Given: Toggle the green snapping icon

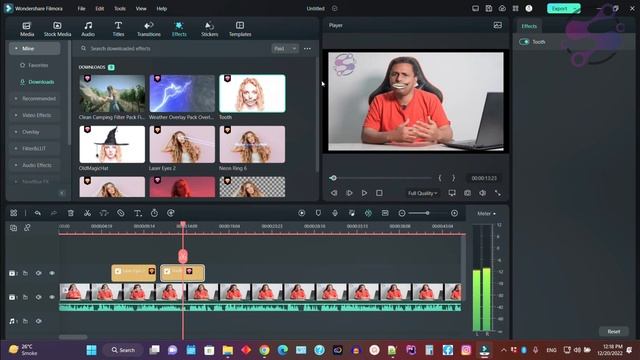Looking at the screenshot, I should point(368,213).
